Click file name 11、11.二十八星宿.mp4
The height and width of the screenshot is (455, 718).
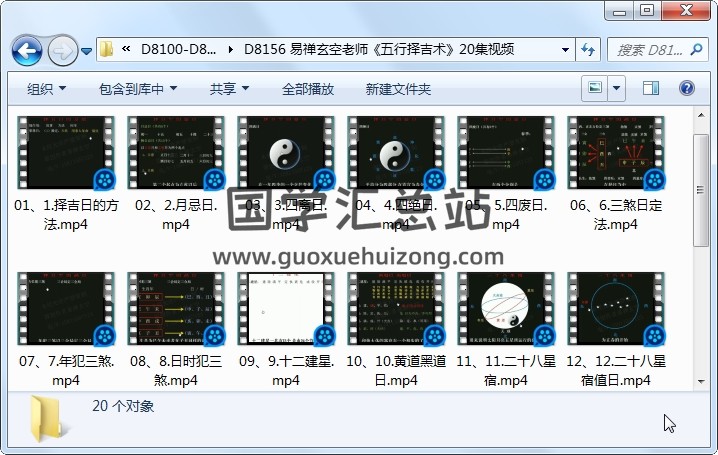pyautogui.click(x=506, y=371)
